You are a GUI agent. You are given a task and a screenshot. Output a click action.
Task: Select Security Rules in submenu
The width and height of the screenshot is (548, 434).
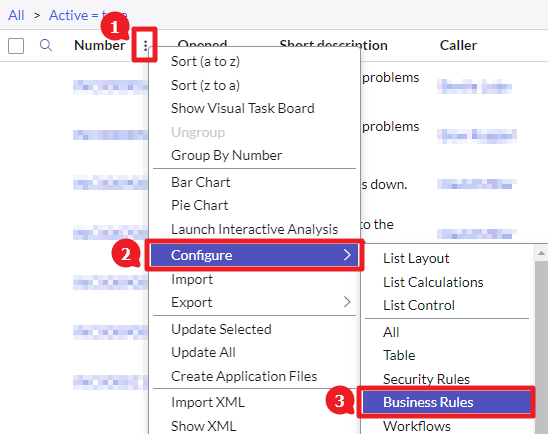coord(426,379)
